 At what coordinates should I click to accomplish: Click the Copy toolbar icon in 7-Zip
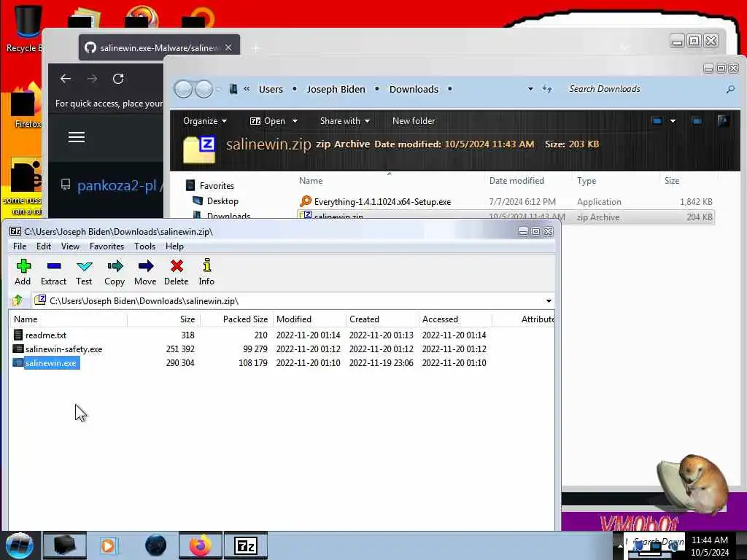tap(115, 272)
